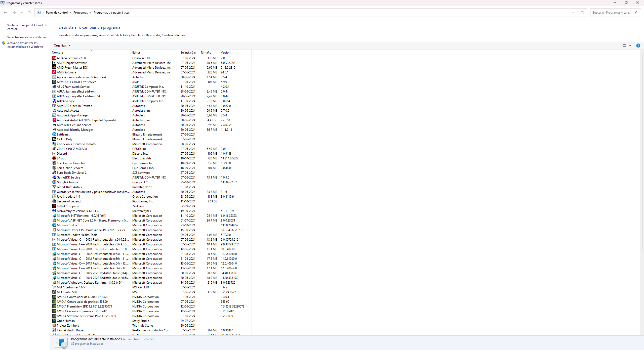644x350 pixels.
Task: Select NVIDIA FrameView SDK row
Action: [151, 307]
